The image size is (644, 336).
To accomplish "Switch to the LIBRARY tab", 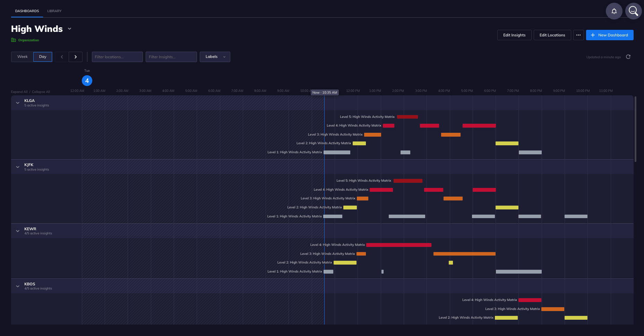I will (x=54, y=11).
